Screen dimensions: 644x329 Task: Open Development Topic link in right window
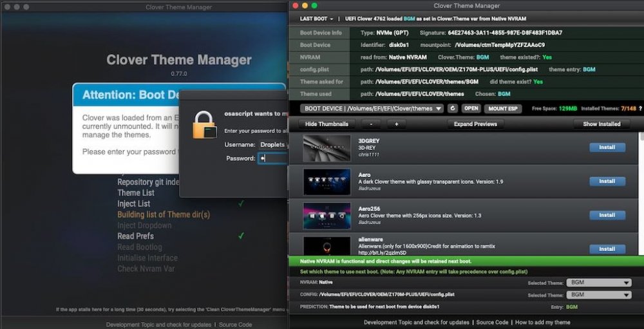(417, 323)
